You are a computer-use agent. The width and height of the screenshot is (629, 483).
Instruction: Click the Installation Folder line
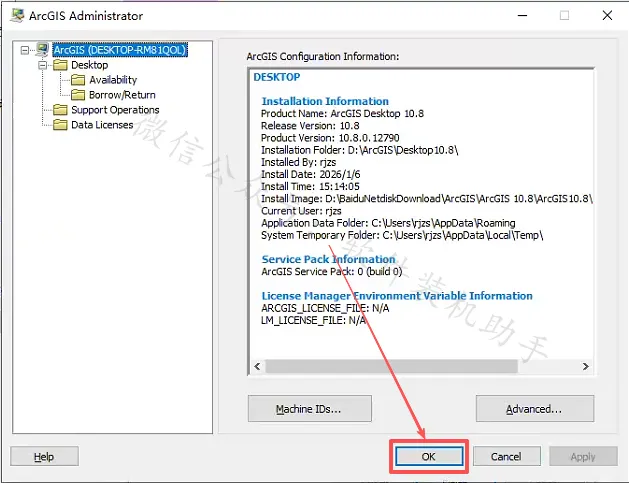[360, 150]
